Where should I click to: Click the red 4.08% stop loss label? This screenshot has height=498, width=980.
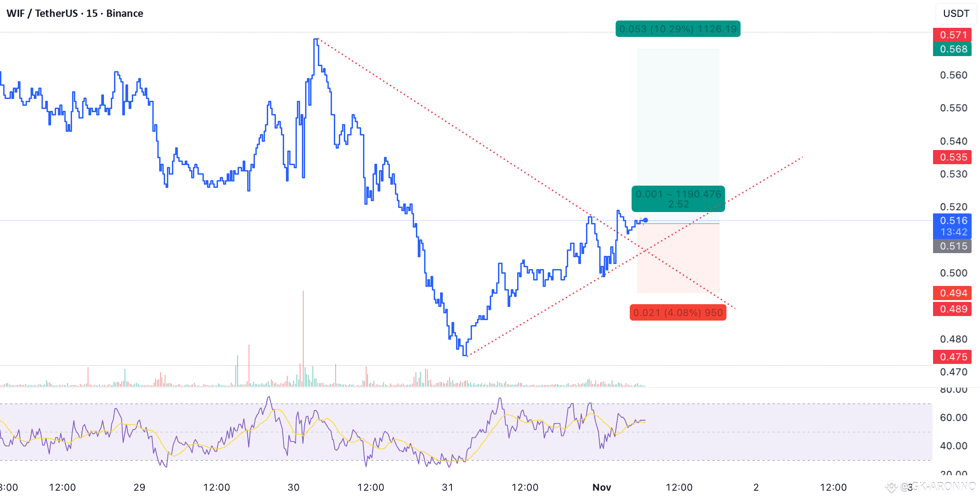pos(678,312)
